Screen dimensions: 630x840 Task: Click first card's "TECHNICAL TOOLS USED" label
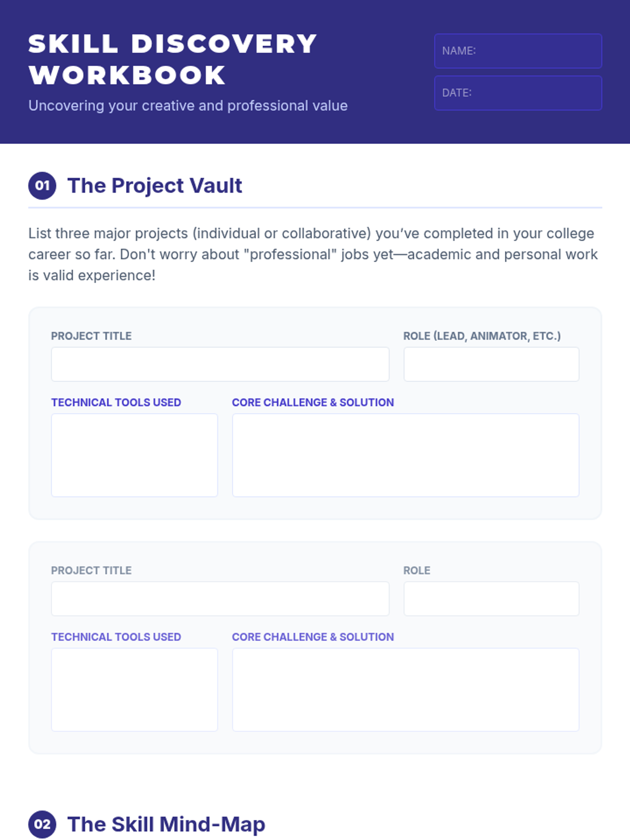(x=116, y=403)
